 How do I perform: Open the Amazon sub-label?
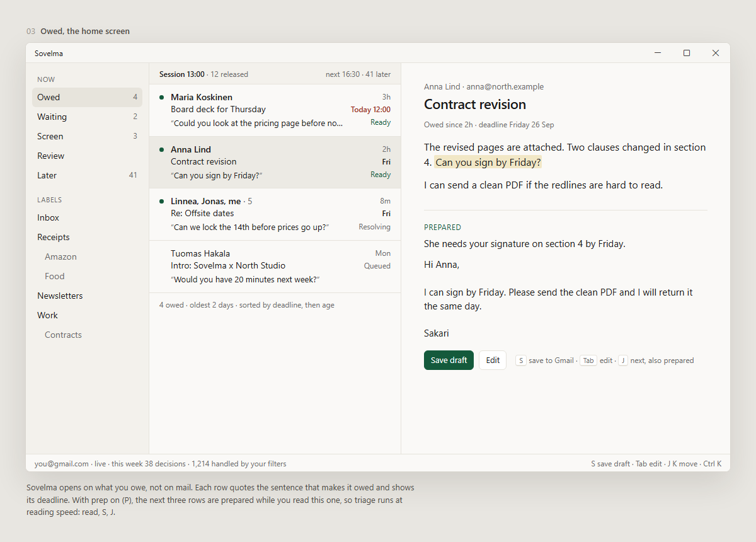point(87,257)
